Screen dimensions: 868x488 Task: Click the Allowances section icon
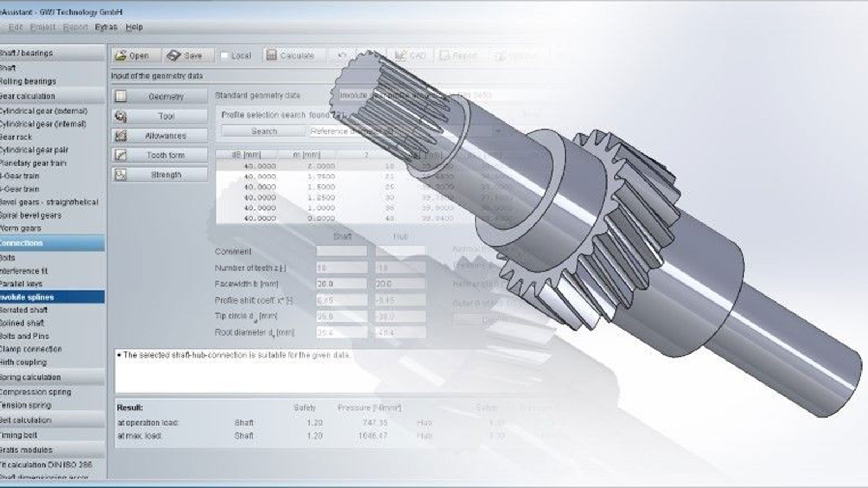pyautogui.click(x=120, y=136)
